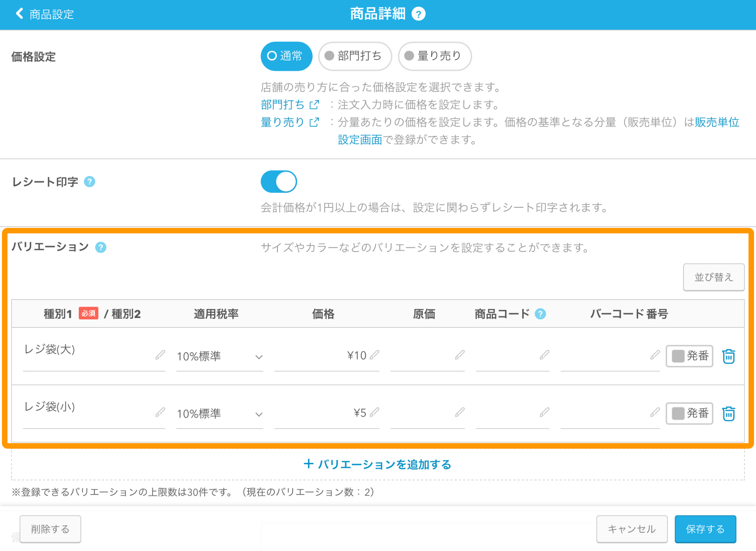Click the 保存する button
The image size is (756, 551).
(x=705, y=529)
